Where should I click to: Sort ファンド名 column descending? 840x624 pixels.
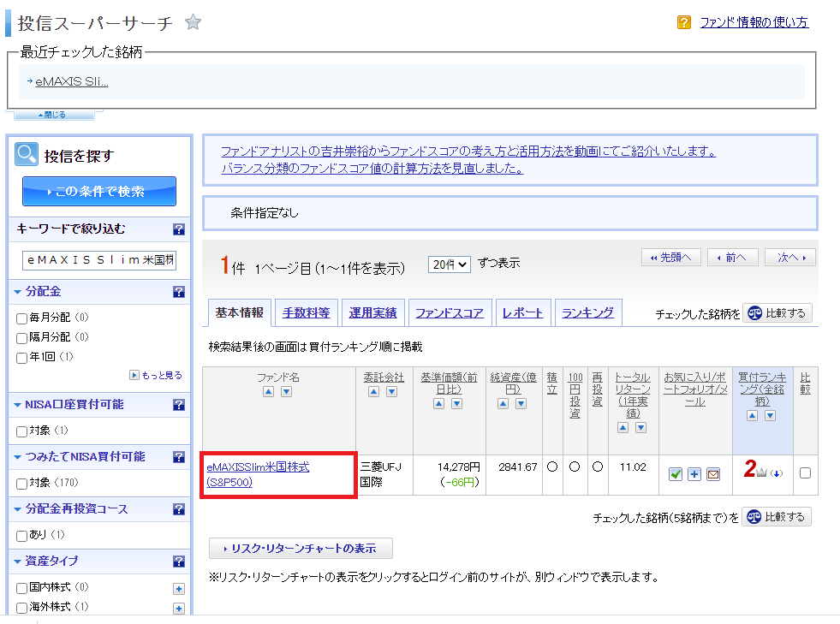tap(287, 392)
